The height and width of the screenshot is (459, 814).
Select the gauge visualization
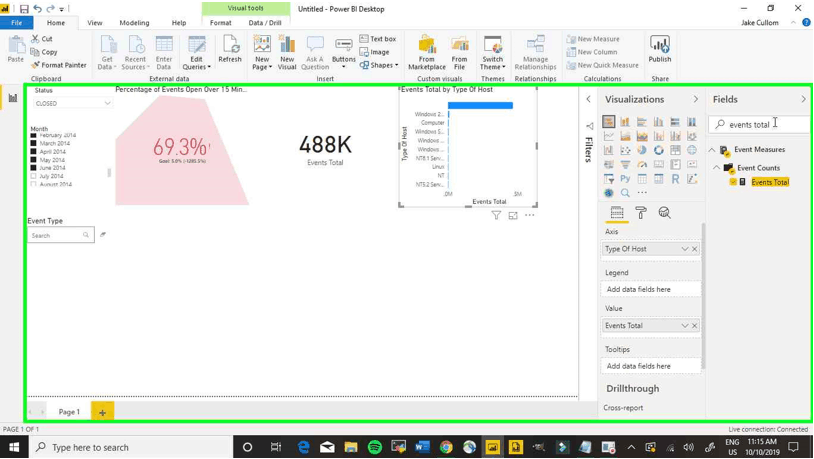(x=642, y=165)
